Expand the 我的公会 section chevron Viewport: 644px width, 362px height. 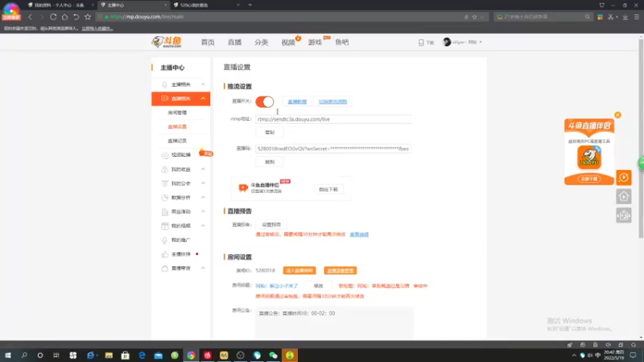(203, 183)
